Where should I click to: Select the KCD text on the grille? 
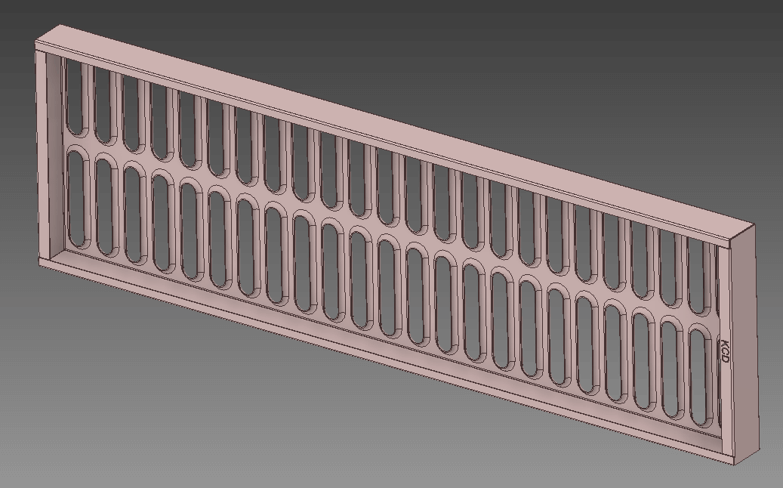point(724,352)
